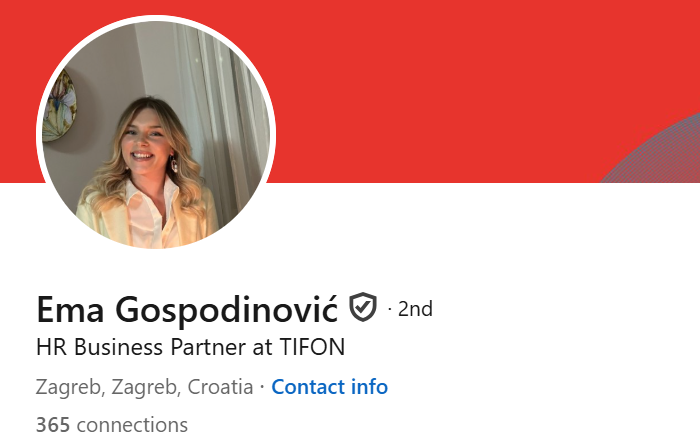The image size is (700, 440).
Task: Select the Ema Gospodinović name heading
Action: coord(187,309)
